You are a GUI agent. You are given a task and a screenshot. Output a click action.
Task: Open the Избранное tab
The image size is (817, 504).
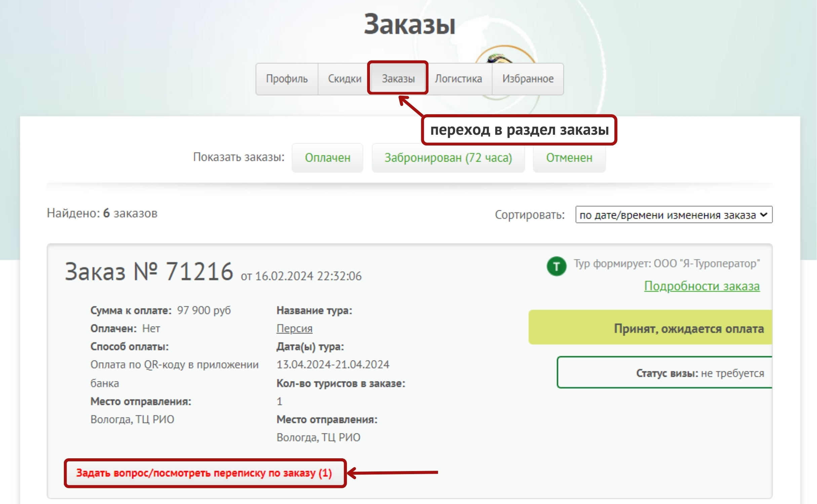(528, 79)
